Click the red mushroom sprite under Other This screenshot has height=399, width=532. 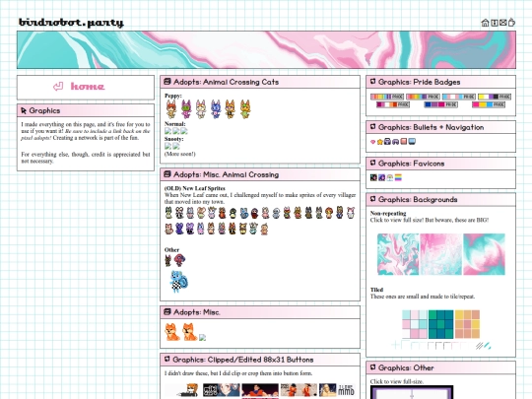coord(180,260)
